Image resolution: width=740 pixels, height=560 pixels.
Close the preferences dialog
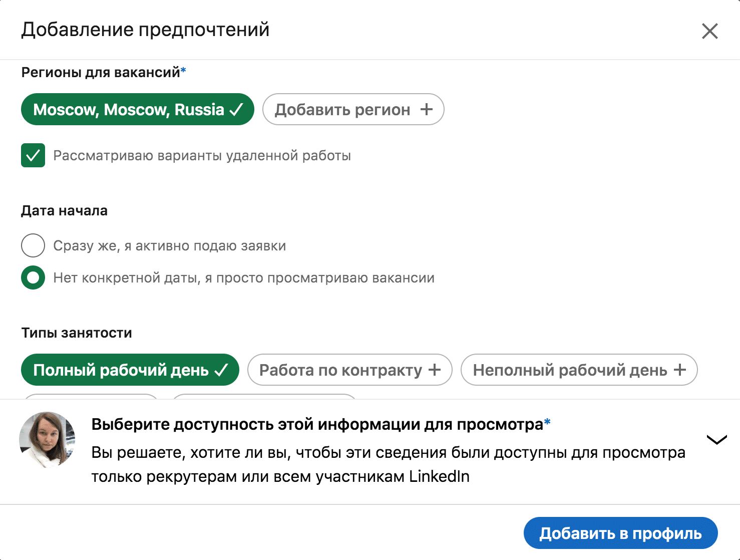pos(710,31)
